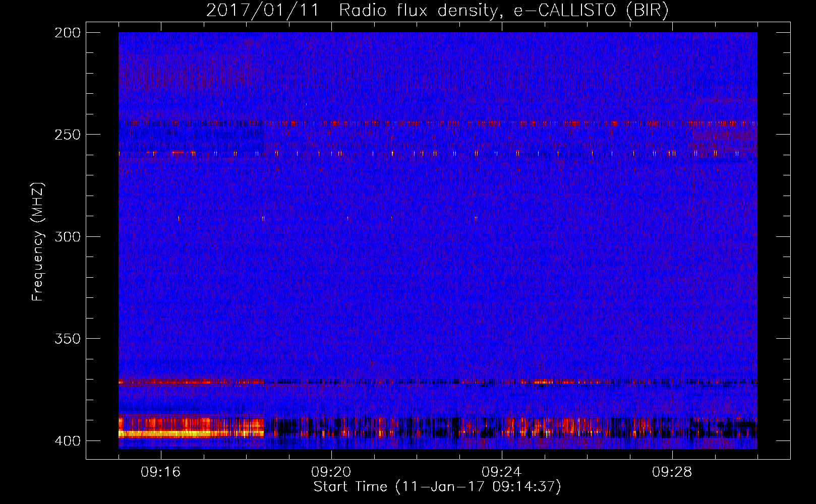Click the red dotted band near 245 MHz
Screen dimensions: 816x504
click(x=438, y=123)
